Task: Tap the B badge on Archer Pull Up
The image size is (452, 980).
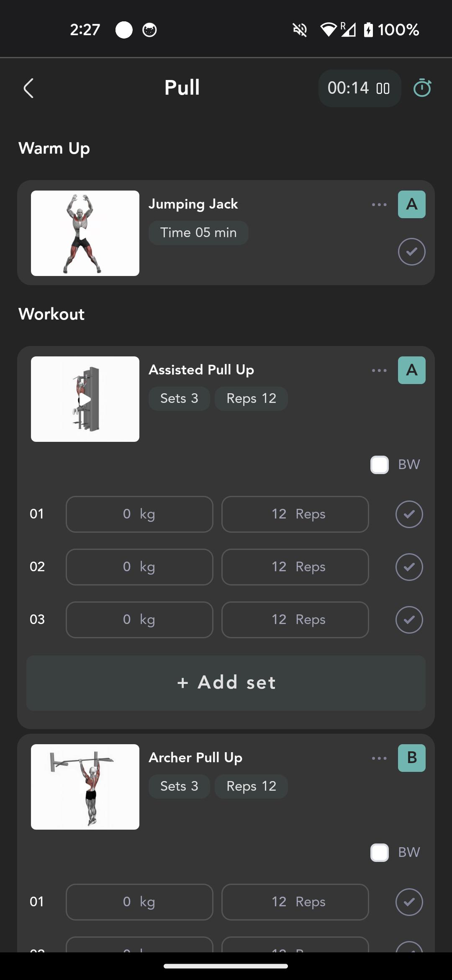Action: click(411, 758)
